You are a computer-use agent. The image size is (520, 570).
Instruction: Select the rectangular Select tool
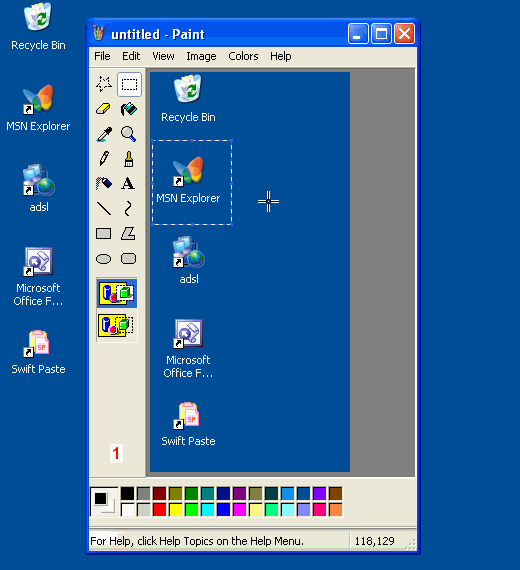point(129,84)
